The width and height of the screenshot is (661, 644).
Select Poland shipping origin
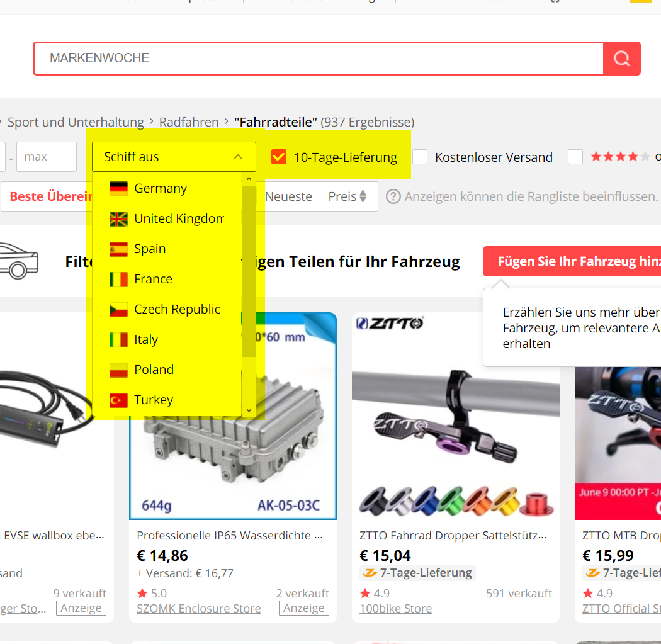(167, 370)
